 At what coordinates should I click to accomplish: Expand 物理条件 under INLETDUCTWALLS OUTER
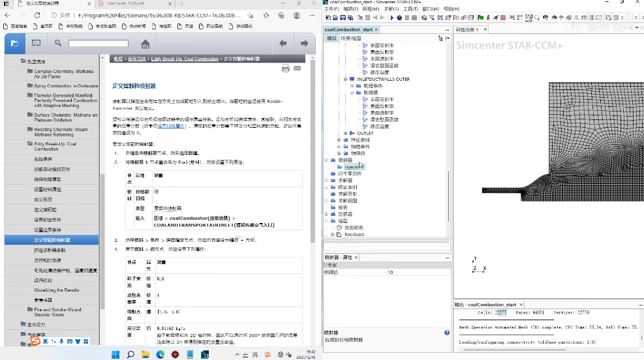352,86
